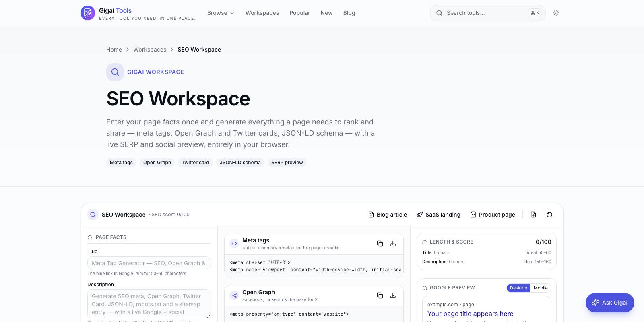The image size is (644, 322).
Task: Click the import file icon in toolbar
Action: click(x=533, y=215)
